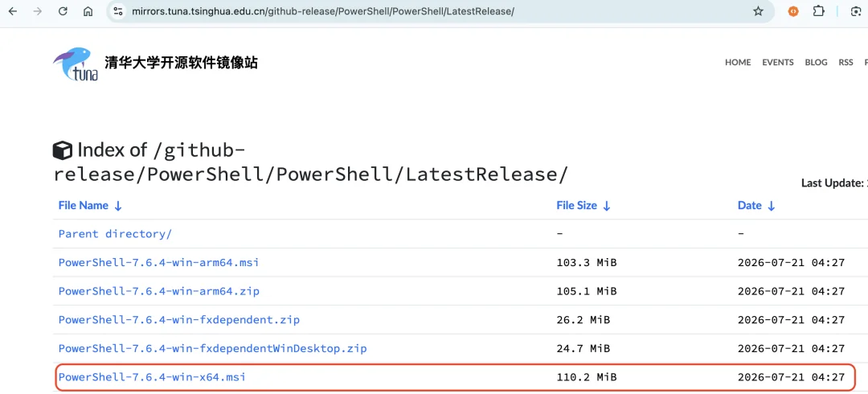Screen dimensions: 868x394
Task: Download PowerShell-7.6.4-win-x64.msi
Action: (152, 377)
